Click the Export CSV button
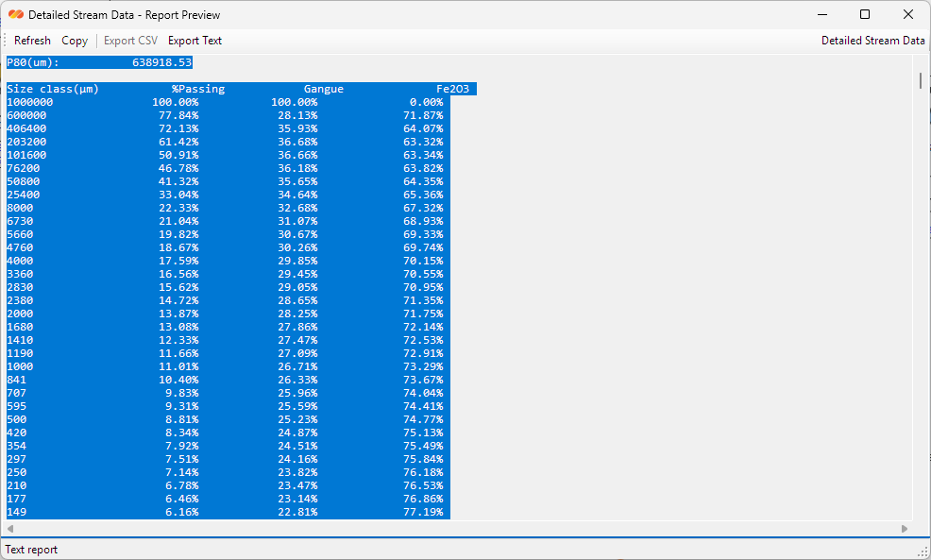Screen dimensions: 931x560 click(x=130, y=41)
